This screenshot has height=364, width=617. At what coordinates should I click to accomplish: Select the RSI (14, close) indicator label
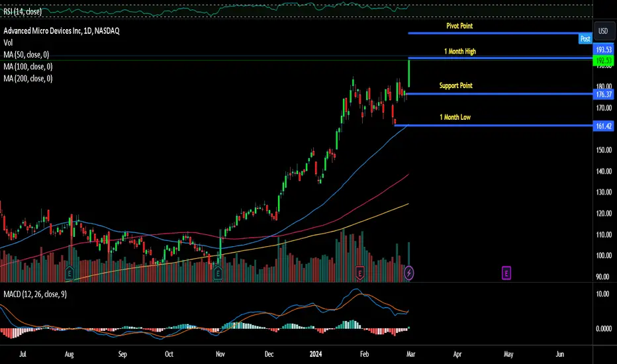click(x=23, y=11)
